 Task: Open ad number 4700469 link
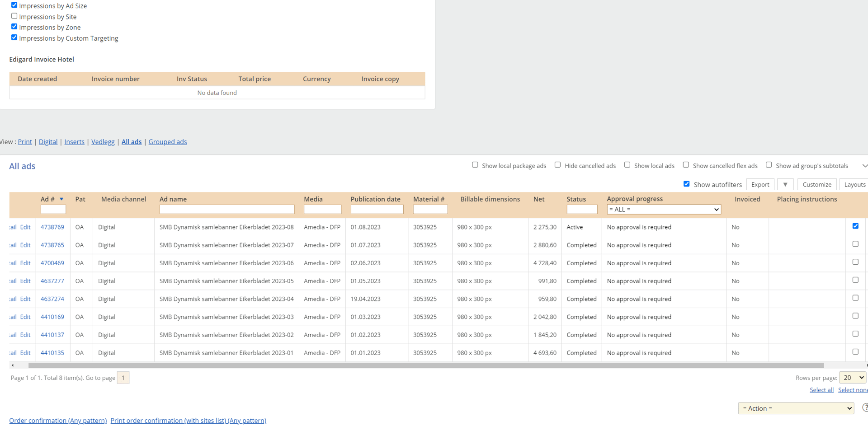coord(52,263)
